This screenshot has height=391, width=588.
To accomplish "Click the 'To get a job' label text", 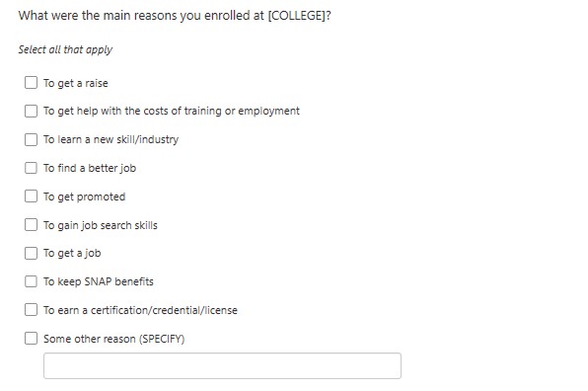I will (x=72, y=254).
